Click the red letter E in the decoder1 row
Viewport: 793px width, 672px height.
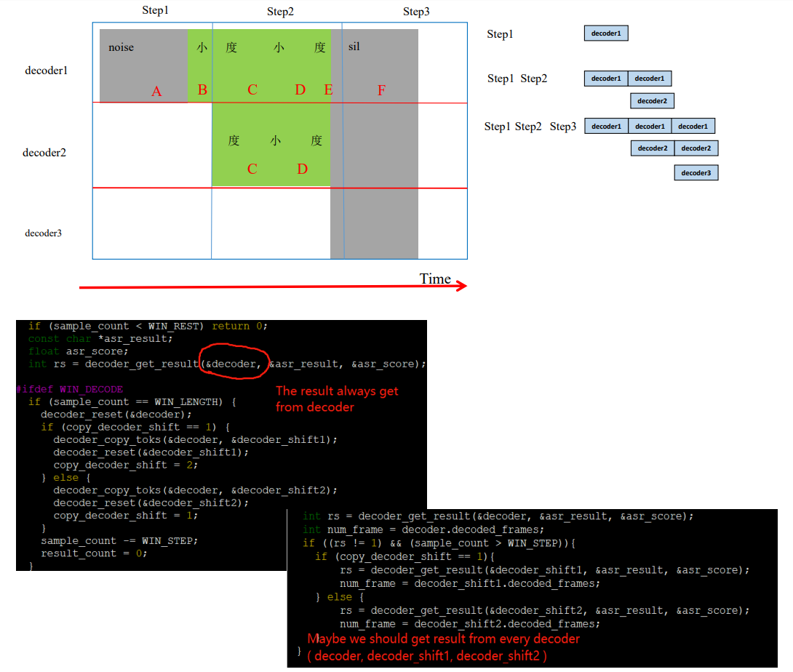point(328,90)
